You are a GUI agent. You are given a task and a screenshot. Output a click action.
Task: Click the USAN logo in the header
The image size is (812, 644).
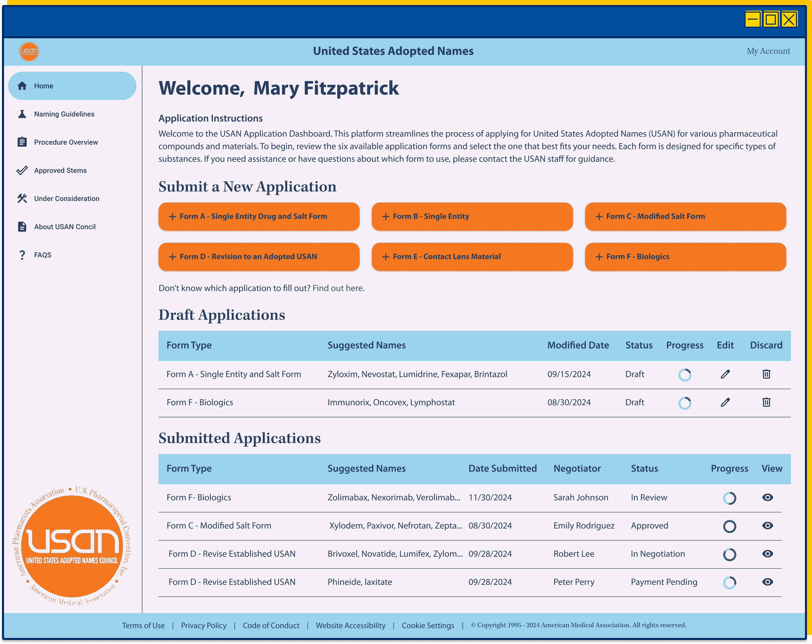[x=29, y=51]
